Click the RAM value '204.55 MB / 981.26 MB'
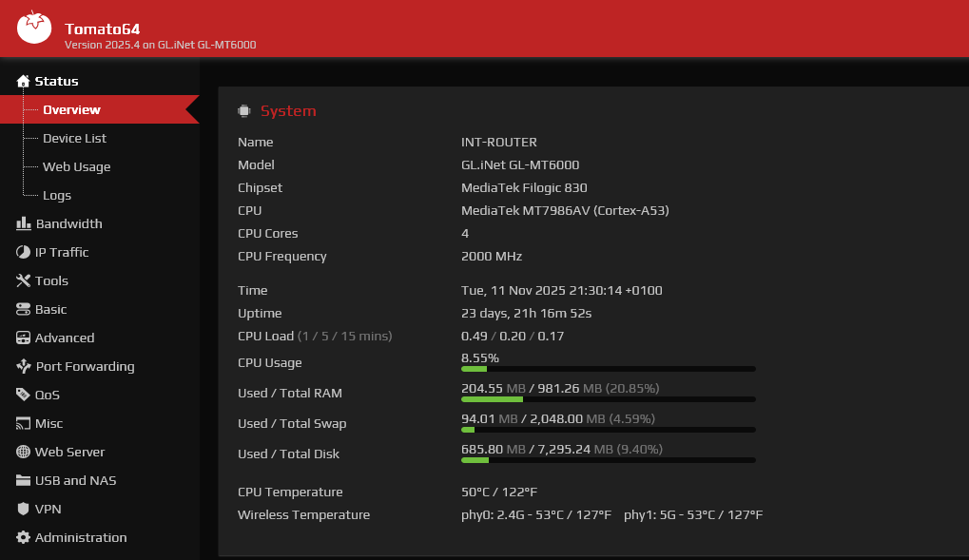This screenshot has height=560, width=969. [532, 388]
